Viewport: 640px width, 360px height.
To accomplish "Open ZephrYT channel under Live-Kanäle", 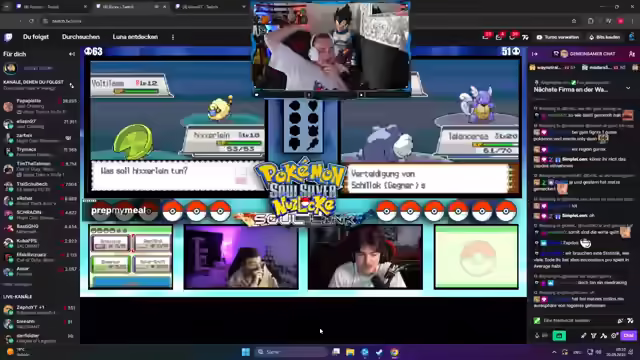I will point(40,310).
